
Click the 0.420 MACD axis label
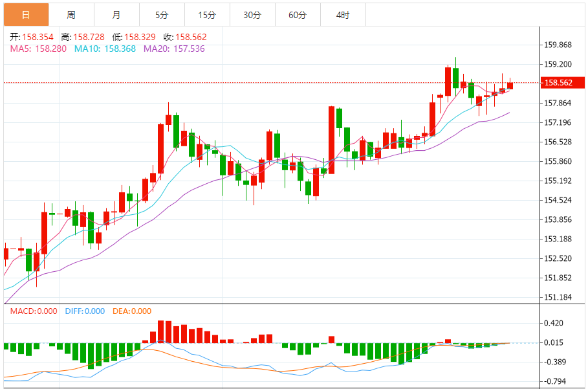click(554, 324)
